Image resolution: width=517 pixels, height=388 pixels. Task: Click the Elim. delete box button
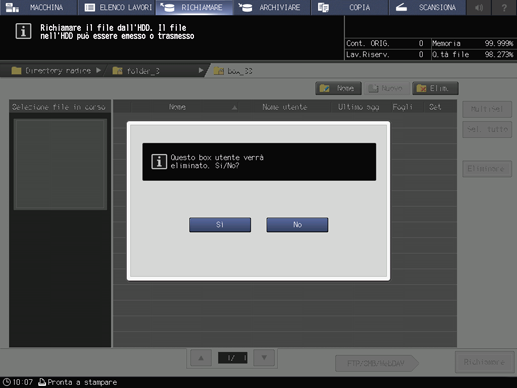pyautogui.click(x=435, y=88)
